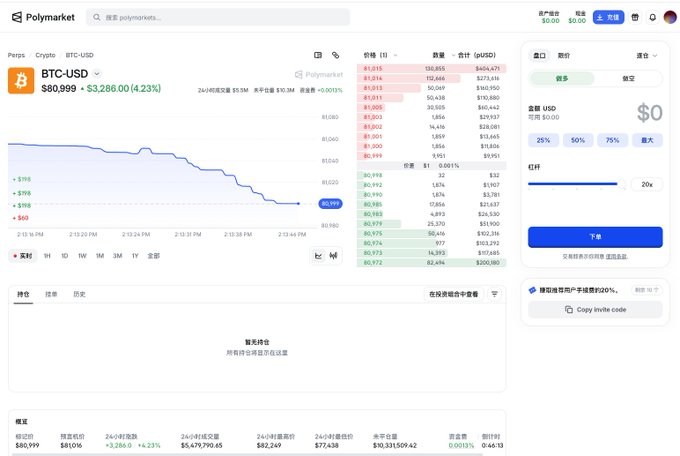Image resolution: width=680 pixels, height=456 pixels.
Task: Click the blue deposit button
Action: (x=608, y=17)
